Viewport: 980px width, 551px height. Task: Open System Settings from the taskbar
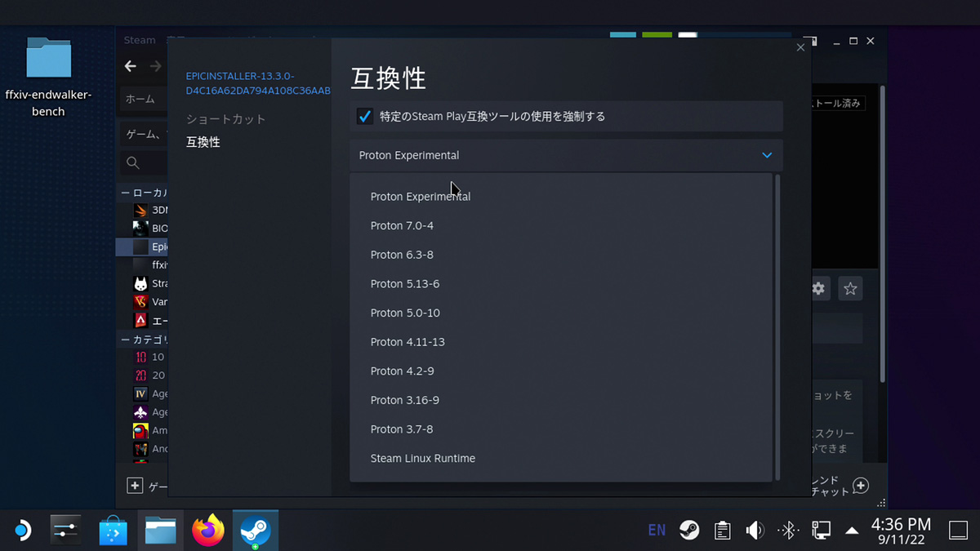pyautogui.click(x=65, y=531)
